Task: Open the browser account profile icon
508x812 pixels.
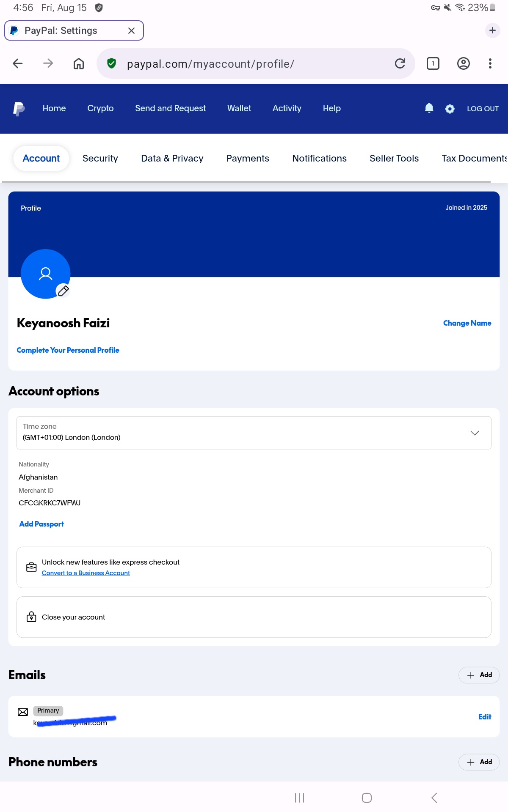Action: (x=464, y=63)
